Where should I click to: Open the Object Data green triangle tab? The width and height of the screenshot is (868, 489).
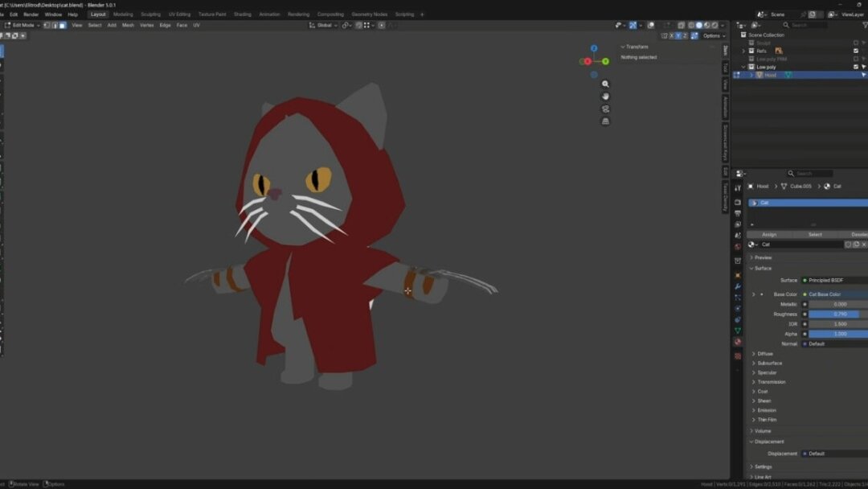pyautogui.click(x=738, y=331)
